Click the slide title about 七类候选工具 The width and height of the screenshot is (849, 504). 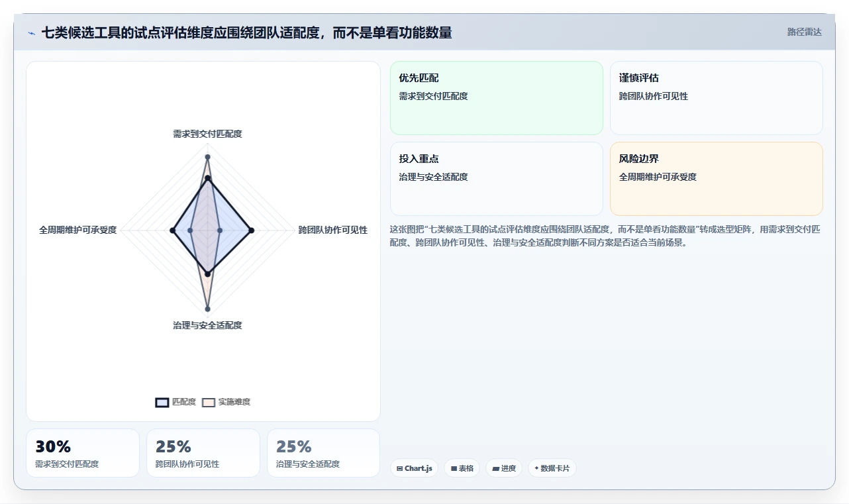246,32
